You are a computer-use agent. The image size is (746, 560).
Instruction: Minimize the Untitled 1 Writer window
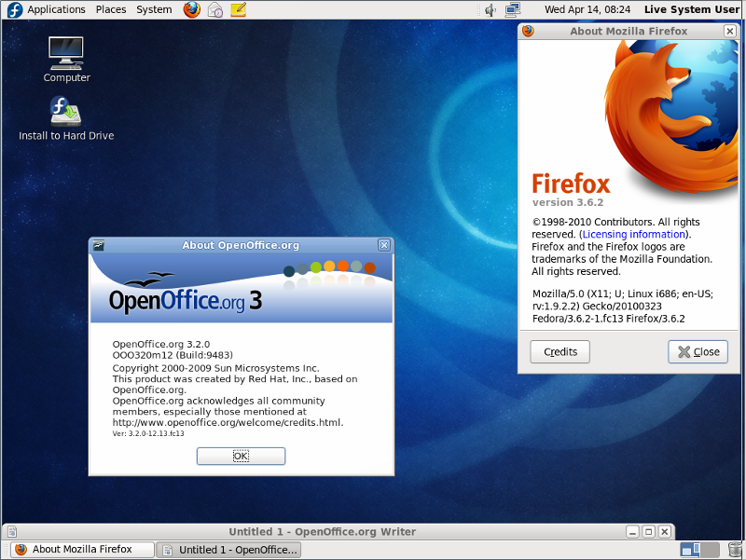point(632,531)
